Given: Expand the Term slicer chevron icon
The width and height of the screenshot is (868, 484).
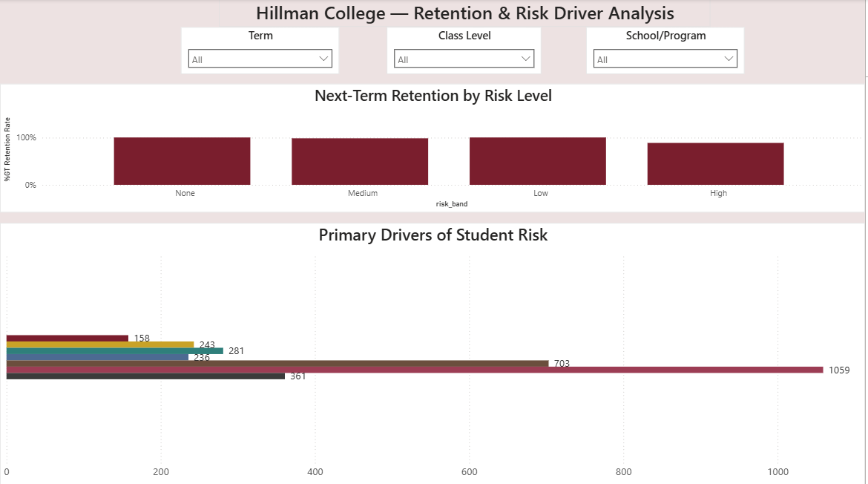Looking at the screenshot, I should point(323,58).
